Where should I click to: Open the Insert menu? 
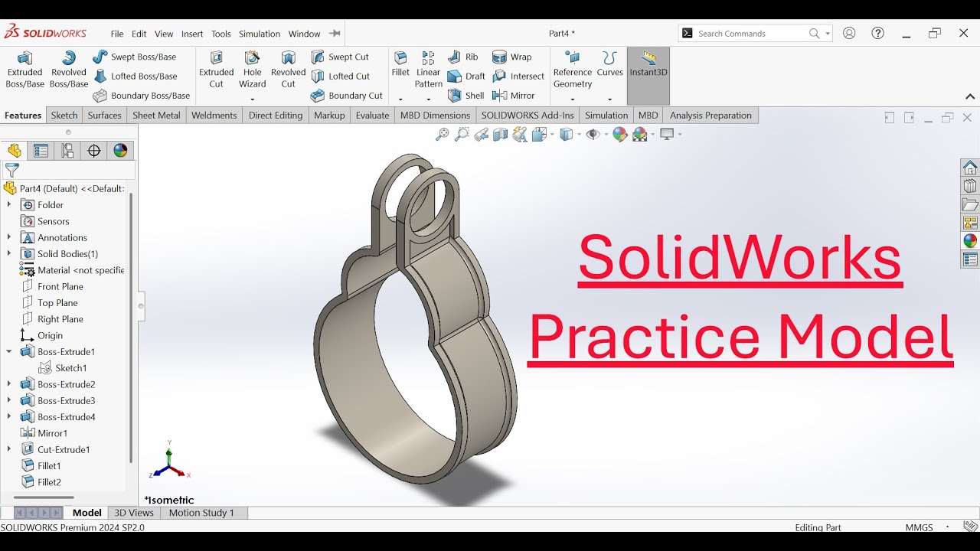pyautogui.click(x=192, y=34)
